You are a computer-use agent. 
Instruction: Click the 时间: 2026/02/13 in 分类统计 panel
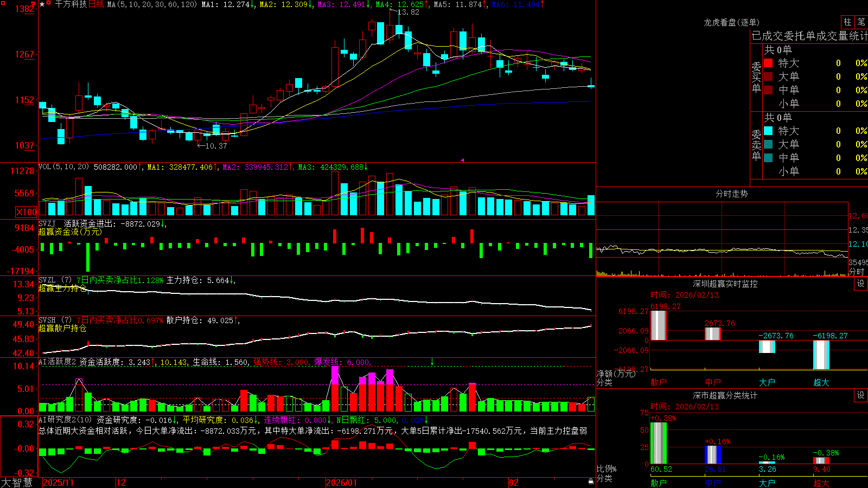click(685, 407)
